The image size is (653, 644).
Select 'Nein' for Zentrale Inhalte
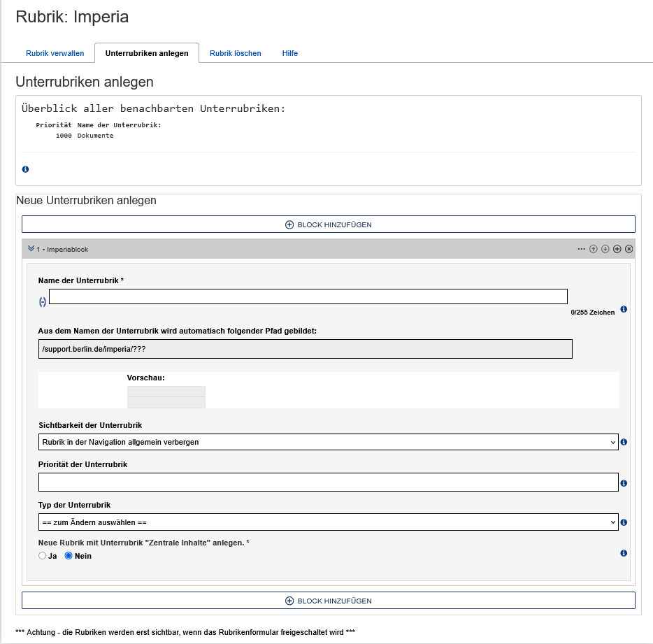(x=69, y=556)
